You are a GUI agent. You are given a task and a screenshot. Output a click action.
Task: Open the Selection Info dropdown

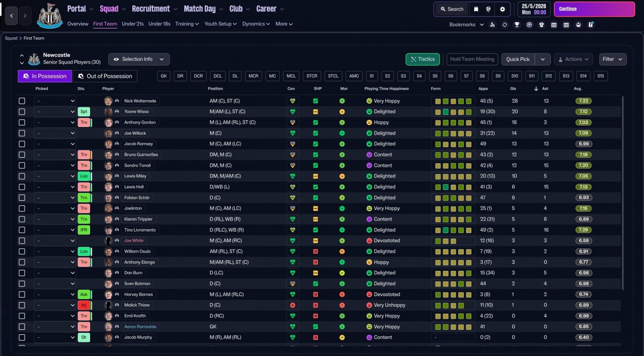click(x=139, y=59)
